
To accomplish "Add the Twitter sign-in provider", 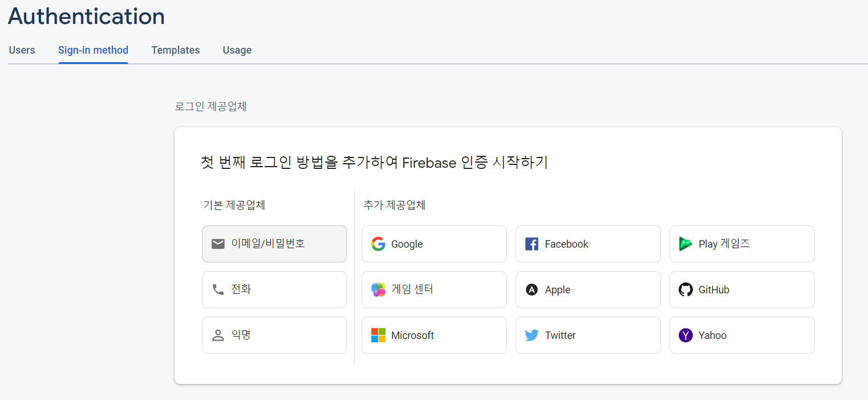I will point(588,335).
